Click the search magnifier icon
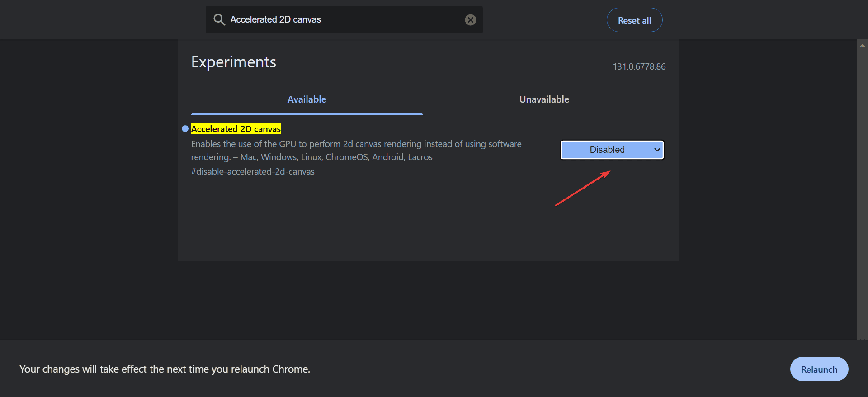 [219, 19]
